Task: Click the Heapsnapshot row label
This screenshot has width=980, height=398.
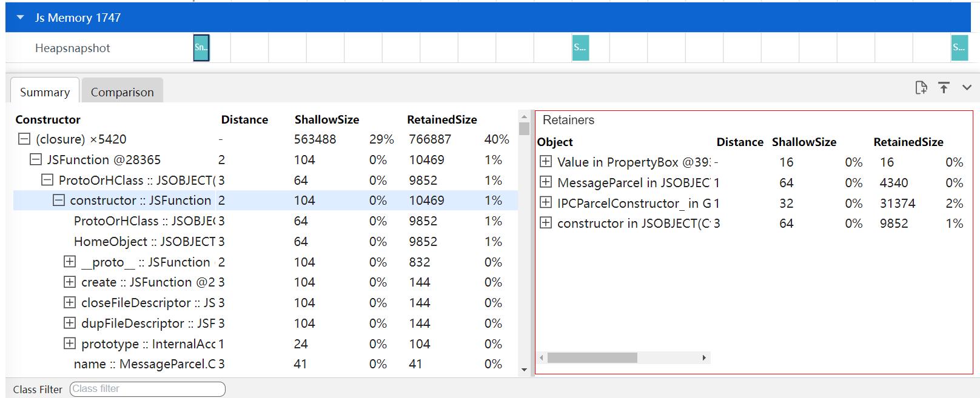Action: (x=73, y=48)
